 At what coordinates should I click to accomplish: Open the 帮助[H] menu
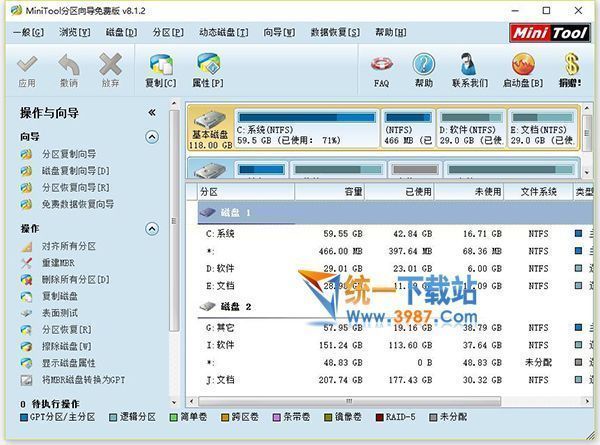pyautogui.click(x=390, y=33)
